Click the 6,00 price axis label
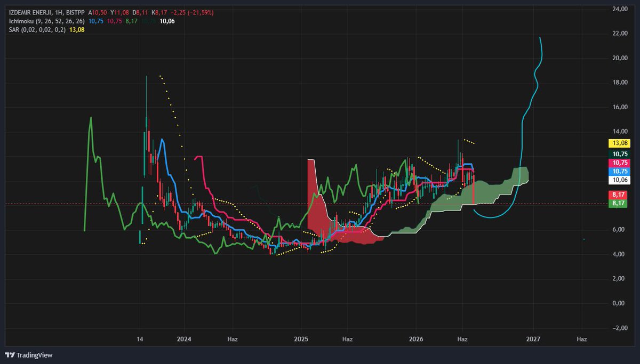The width and height of the screenshot is (640, 364). (x=619, y=230)
